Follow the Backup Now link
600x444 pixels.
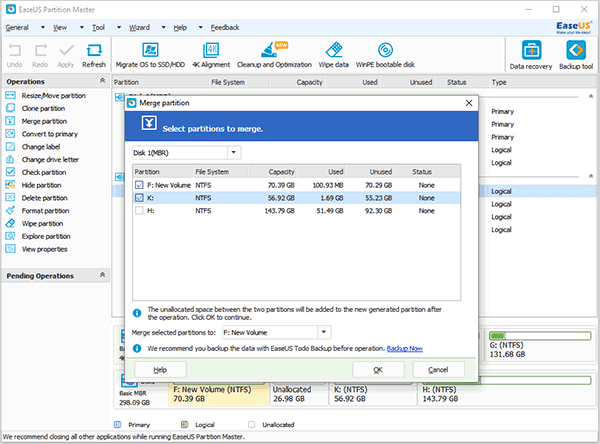point(404,349)
